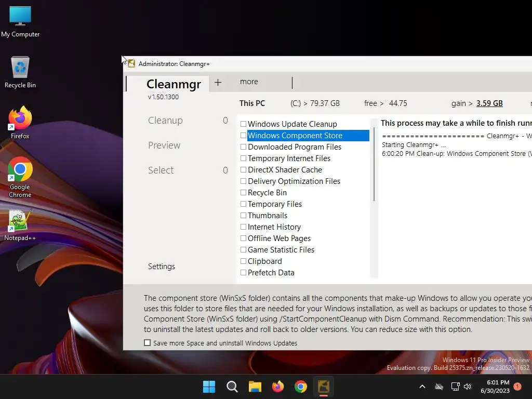This screenshot has width=532, height=399.
Task: Tick Game Statistic Files checkbox
Action: tap(243, 250)
